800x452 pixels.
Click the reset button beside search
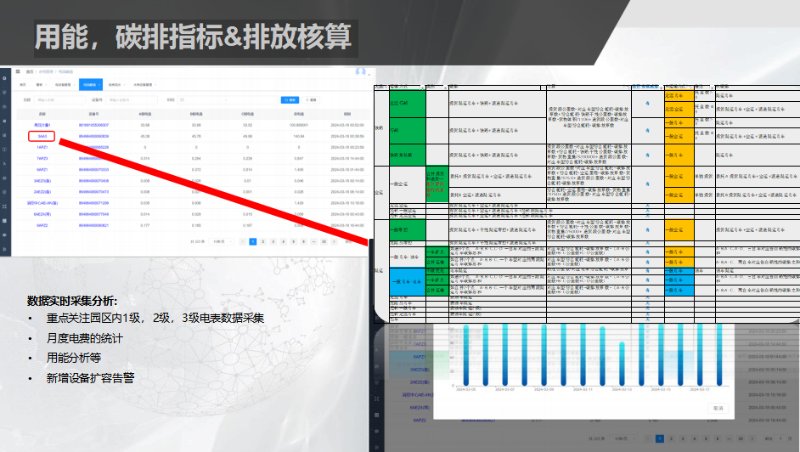(x=312, y=100)
